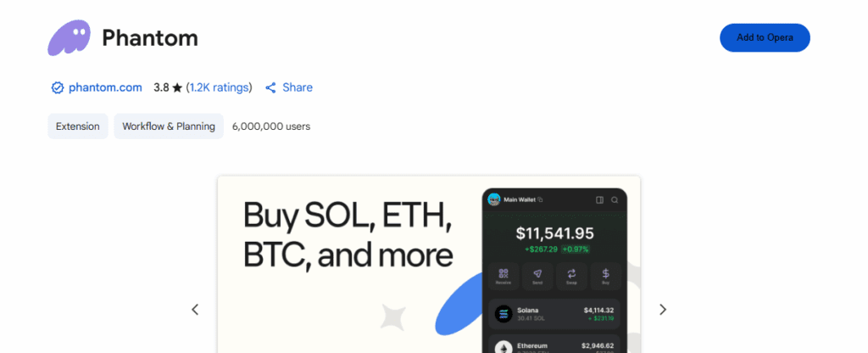Go to the next screenshot with right arrow
Screen dimensions: 868x353
point(663,310)
